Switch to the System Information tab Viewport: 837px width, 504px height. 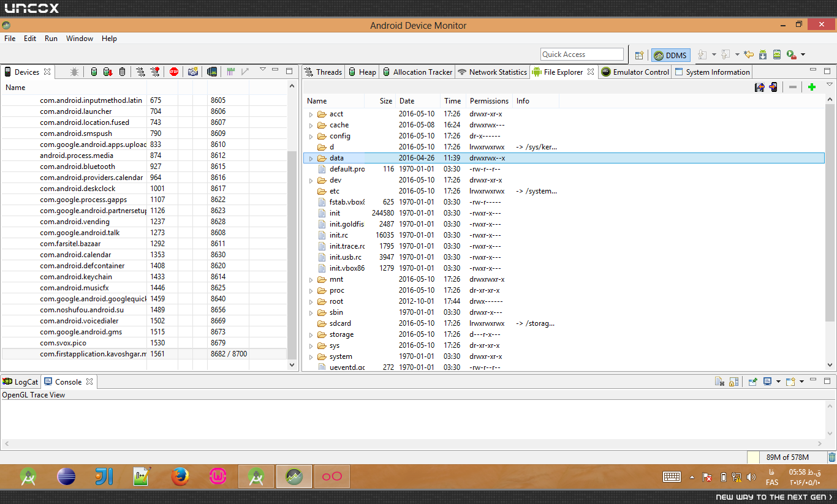(712, 72)
